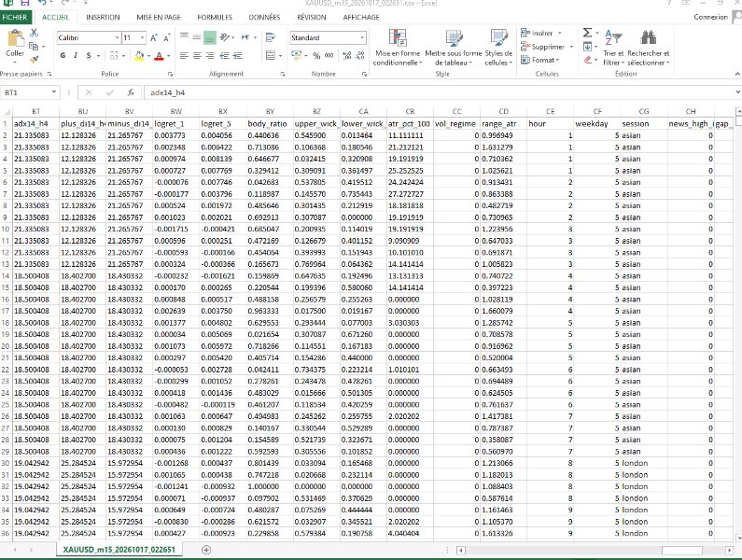Decrease indent
The height and width of the screenshot is (560, 742).
tap(225, 56)
